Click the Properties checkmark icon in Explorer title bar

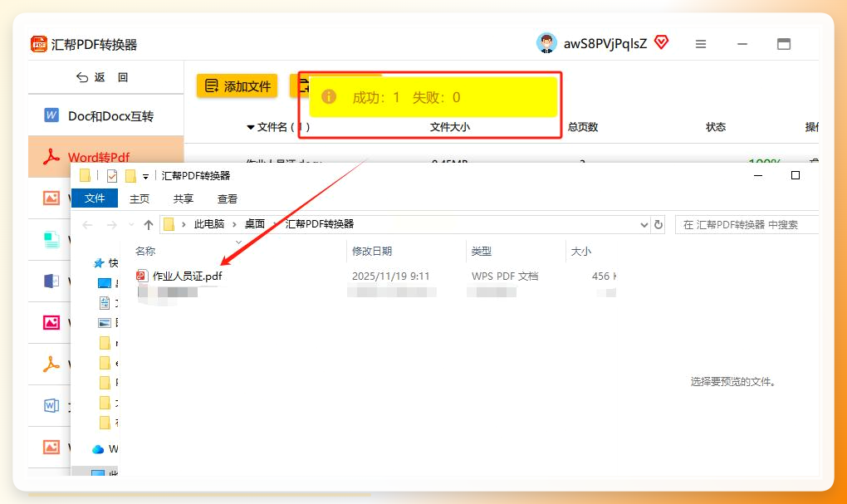pyautogui.click(x=112, y=175)
